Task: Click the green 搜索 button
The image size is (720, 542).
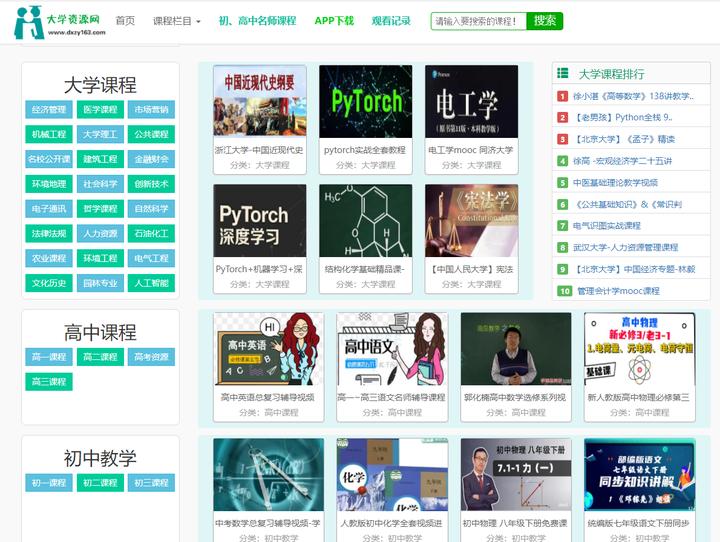Action: (x=545, y=21)
